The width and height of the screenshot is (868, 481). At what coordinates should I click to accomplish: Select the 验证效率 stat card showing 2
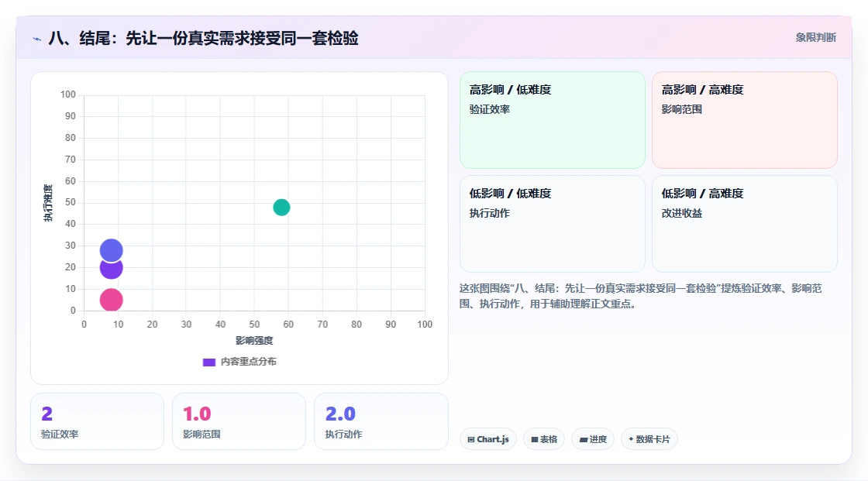click(x=98, y=421)
